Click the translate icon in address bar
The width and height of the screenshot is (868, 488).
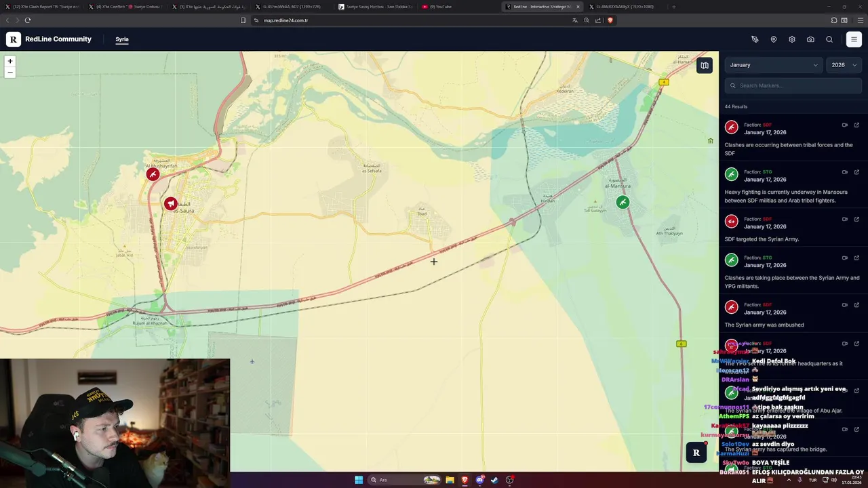[575, 20]
